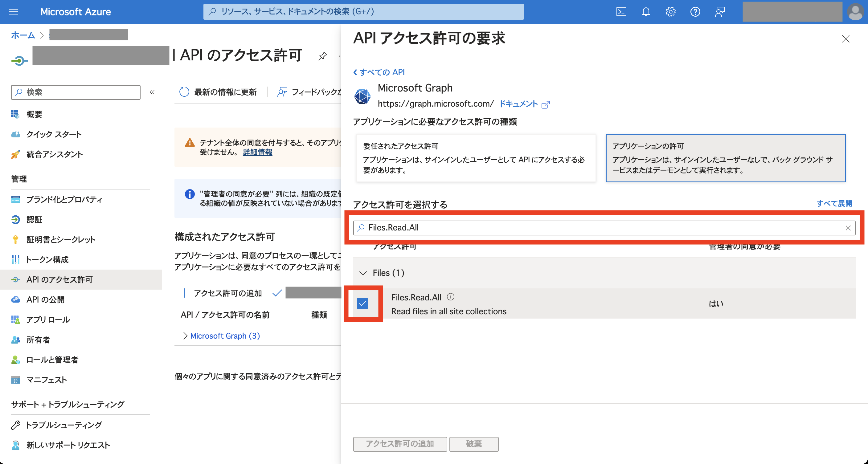Open the feedback icon in top bar
Image resolution: width=868 pixels, height=464 pixels.
point(720,12)
